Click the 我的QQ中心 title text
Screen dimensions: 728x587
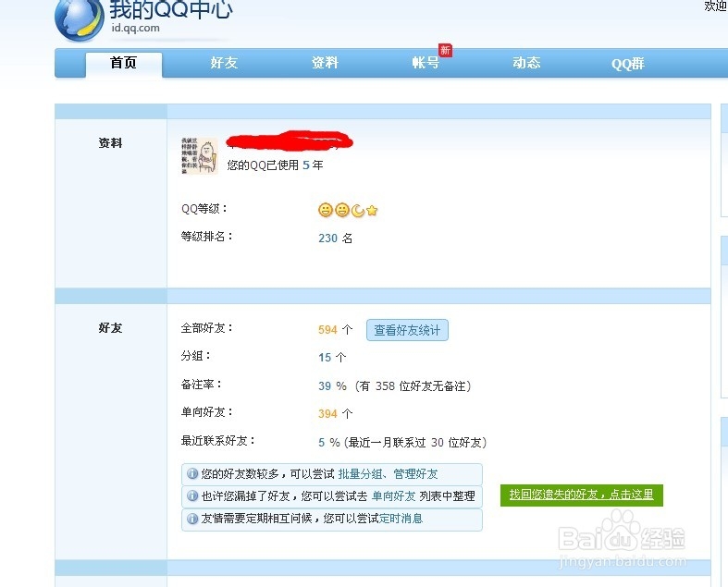click(171, 9)
